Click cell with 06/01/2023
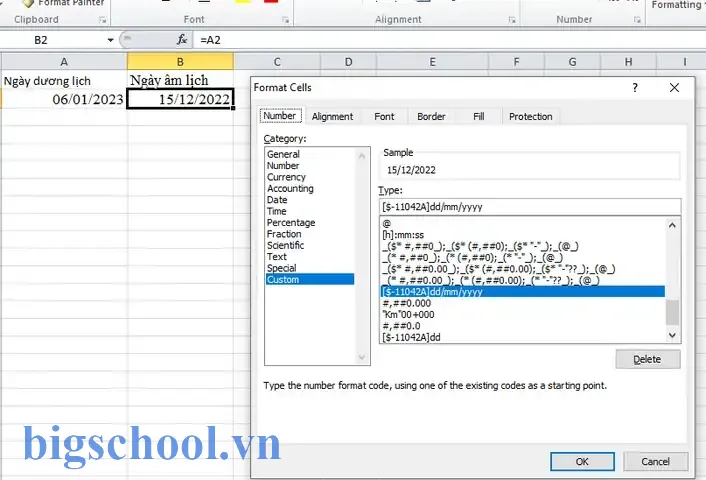This screenshot has height=480, width=706. 64,99
